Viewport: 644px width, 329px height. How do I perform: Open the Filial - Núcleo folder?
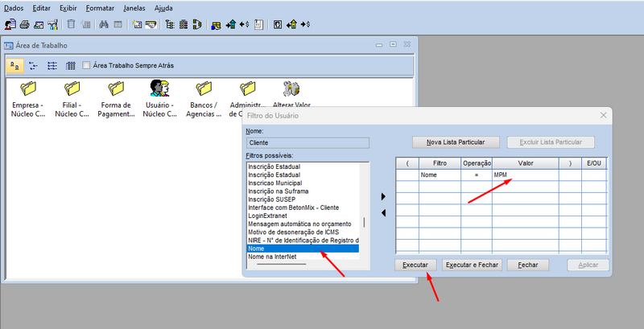click(x=72, y=99)
